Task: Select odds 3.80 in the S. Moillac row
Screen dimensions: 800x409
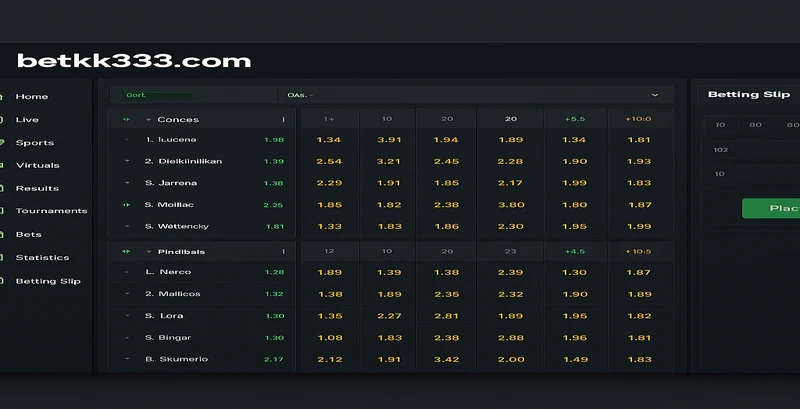Action: coord(511,205)
